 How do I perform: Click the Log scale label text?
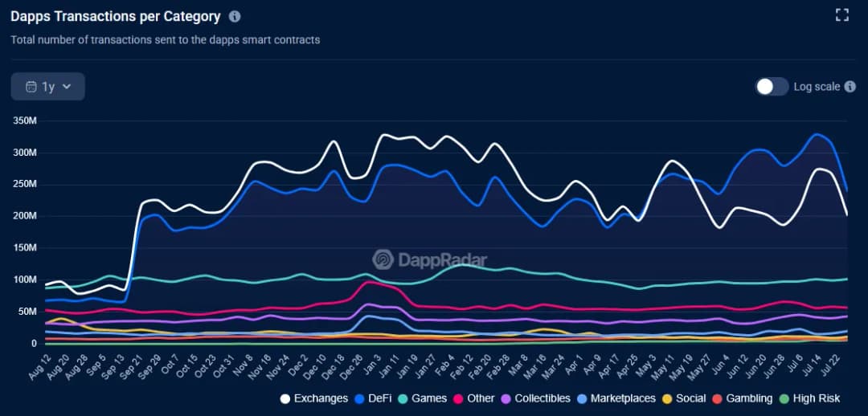tap(817, 87)
